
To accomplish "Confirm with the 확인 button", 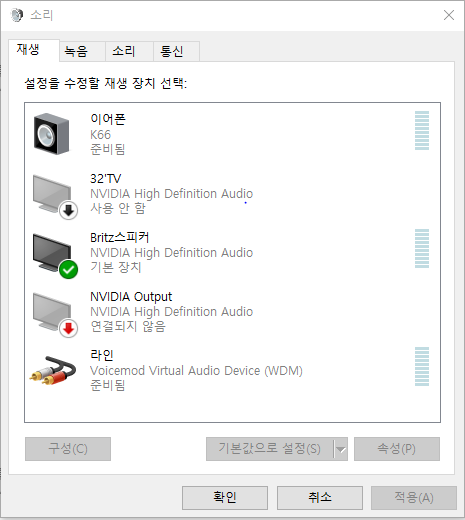I will pos(225,498).
